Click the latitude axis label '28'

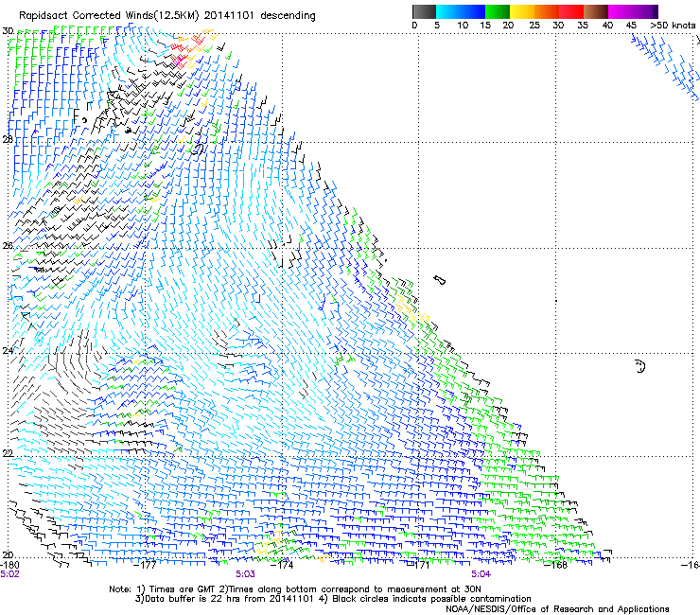coord(8,139)
